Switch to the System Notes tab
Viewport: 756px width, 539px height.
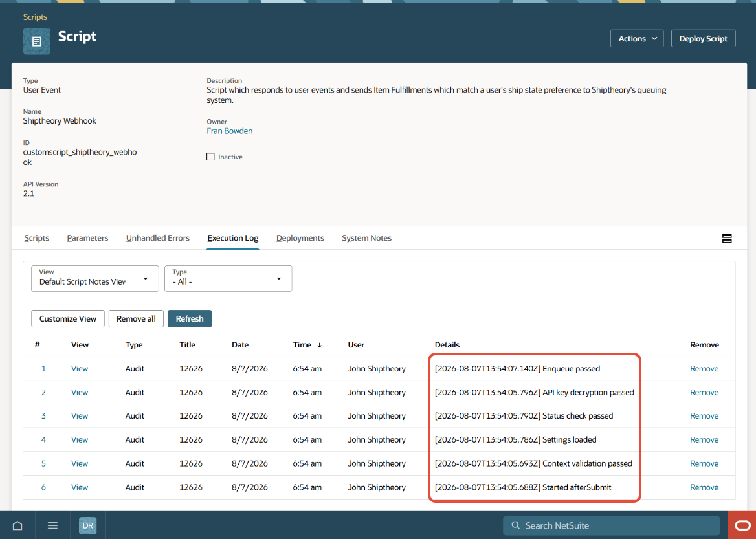coord(366,238)
